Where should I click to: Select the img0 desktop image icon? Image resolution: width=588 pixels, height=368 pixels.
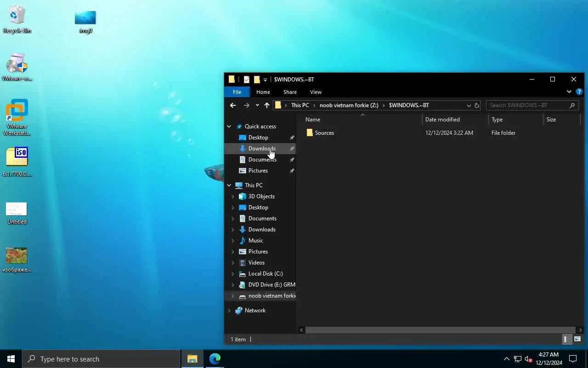(x=85, y=22)
